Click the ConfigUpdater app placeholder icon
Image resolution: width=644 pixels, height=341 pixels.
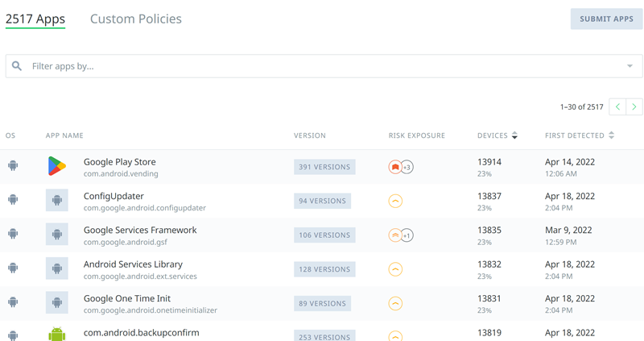(56, 200)
